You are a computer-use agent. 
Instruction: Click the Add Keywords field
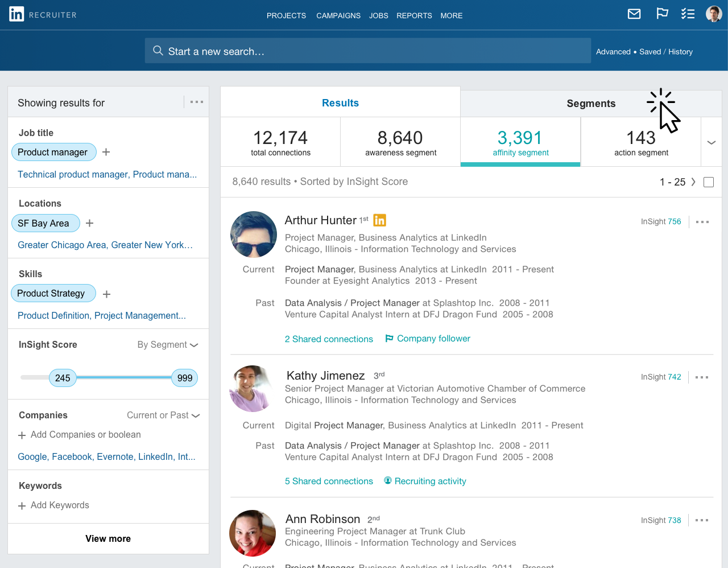pyautogui.click(x=60, y=505)
